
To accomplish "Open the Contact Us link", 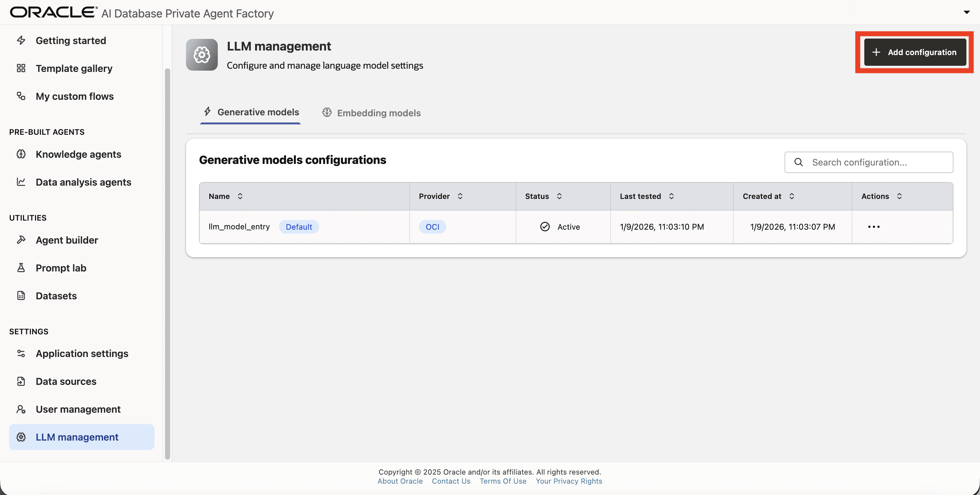I will (x=451, y=481).
